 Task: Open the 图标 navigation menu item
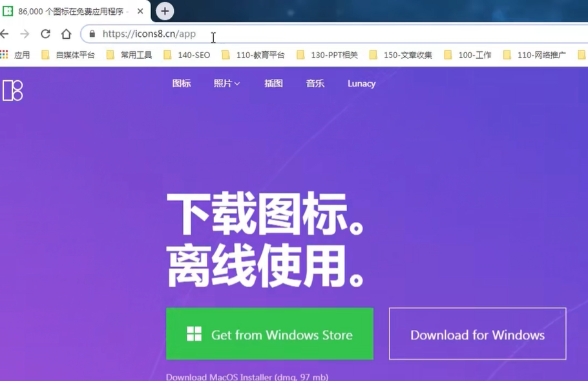[182, 83]
